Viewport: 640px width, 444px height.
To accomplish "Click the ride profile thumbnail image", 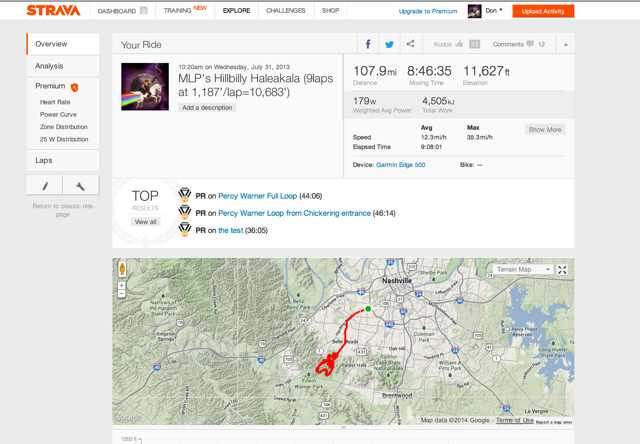I will [145, 86].
